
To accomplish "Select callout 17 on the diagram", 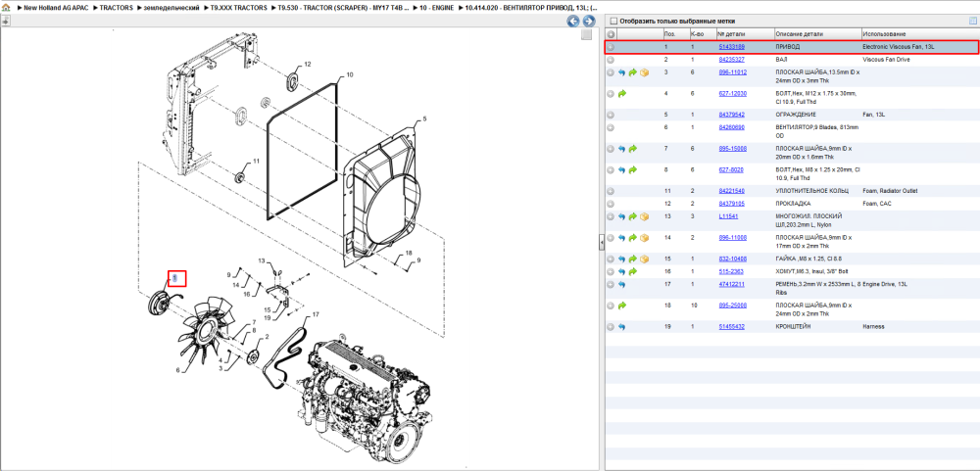I will (x=316, y=314).
